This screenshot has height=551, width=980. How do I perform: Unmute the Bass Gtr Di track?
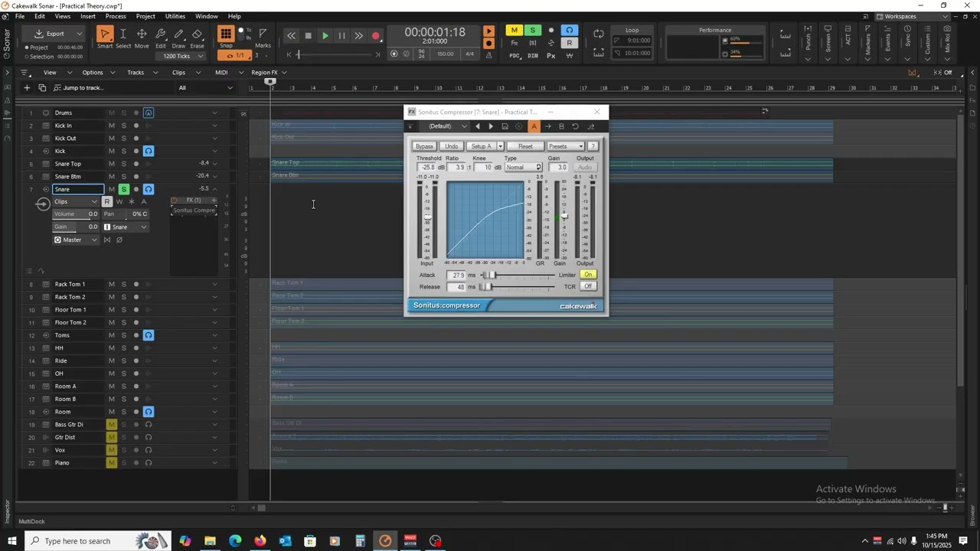pyautogui.click(x=111, y=425)
